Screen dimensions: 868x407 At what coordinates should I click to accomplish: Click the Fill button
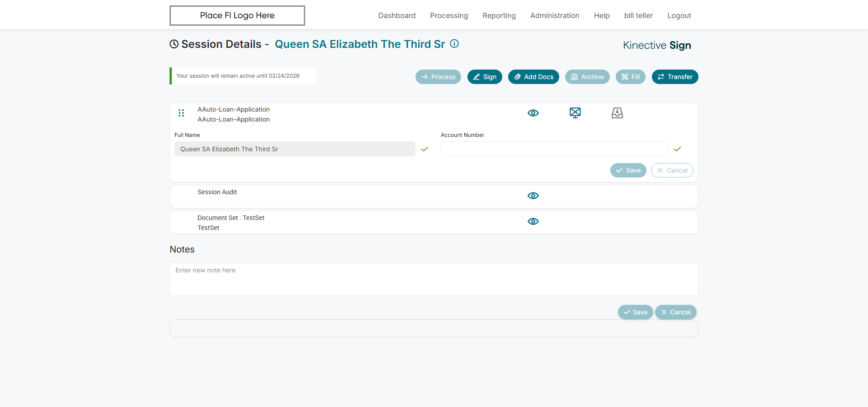(x=631, y=77)
